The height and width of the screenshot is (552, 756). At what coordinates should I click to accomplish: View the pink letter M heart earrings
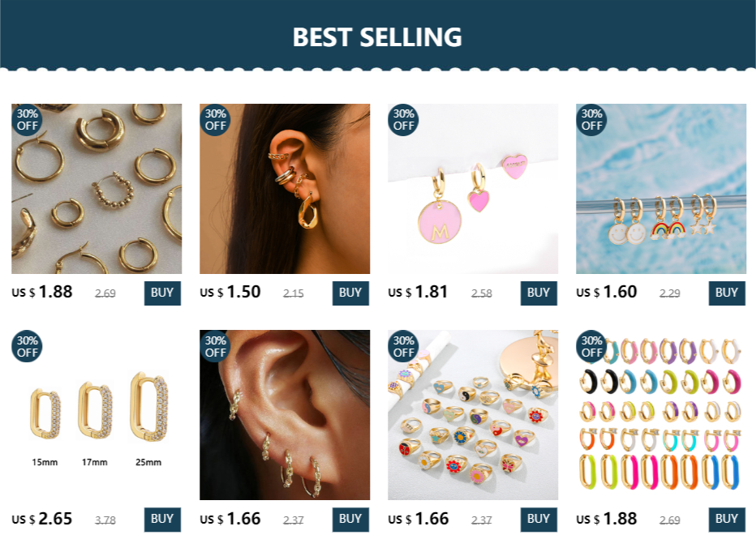point(473,189)
